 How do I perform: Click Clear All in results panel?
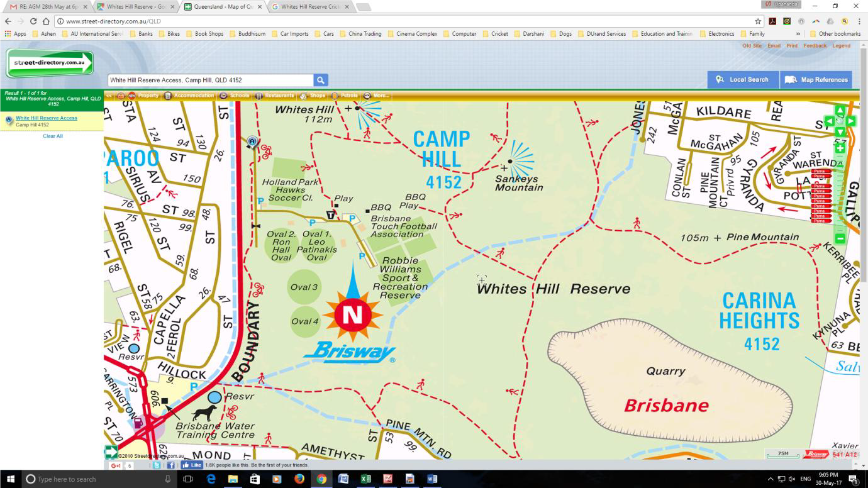[53, 136]
